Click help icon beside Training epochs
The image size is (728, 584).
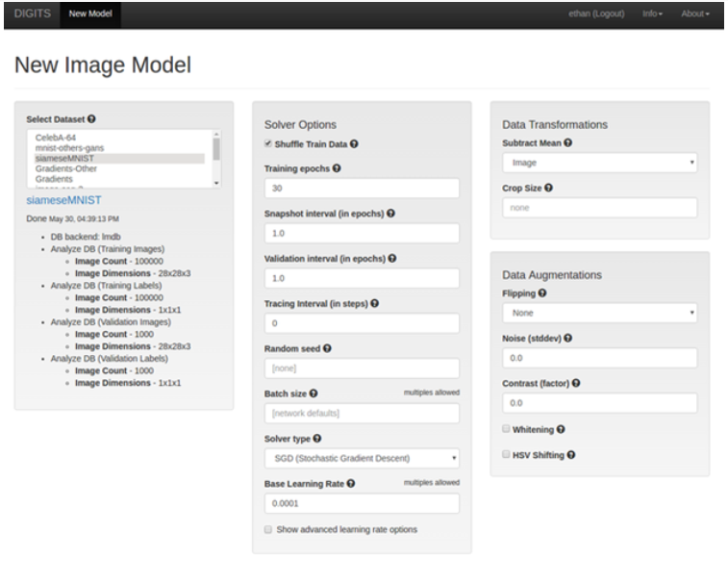click(337, 168)
